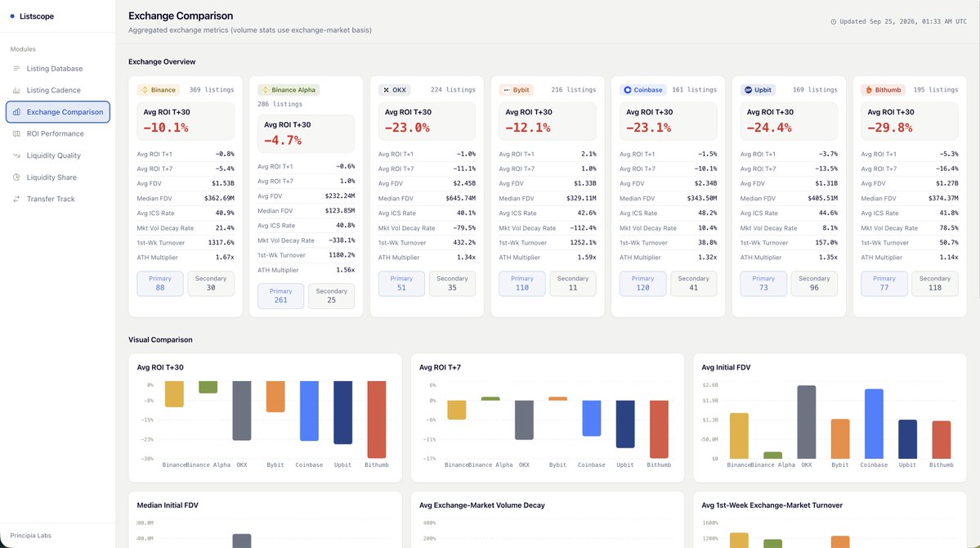The height and width of the screenshot is (548, 980).
Task: Select Binance Secondary 30 listings box
Action: [211, 283]
